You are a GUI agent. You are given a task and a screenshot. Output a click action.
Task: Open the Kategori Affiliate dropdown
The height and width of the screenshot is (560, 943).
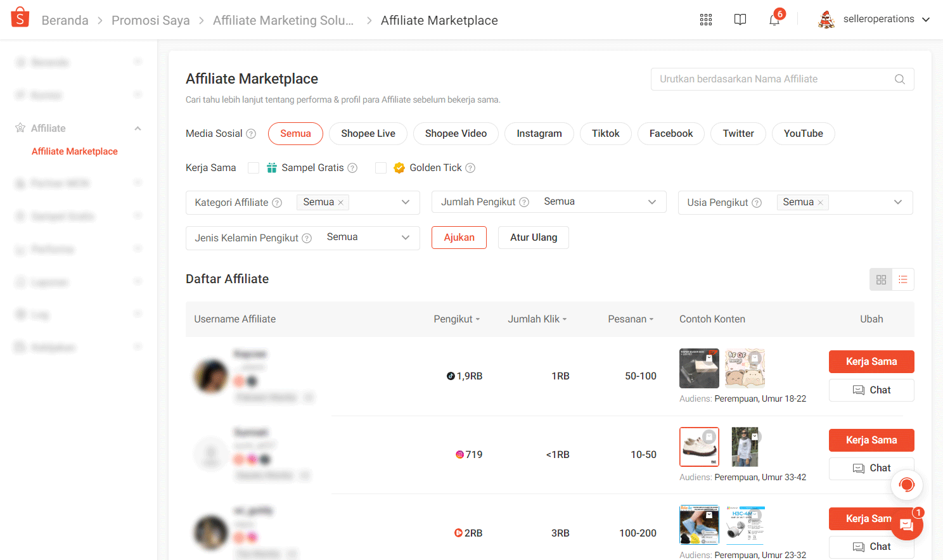tap(405, 202)
